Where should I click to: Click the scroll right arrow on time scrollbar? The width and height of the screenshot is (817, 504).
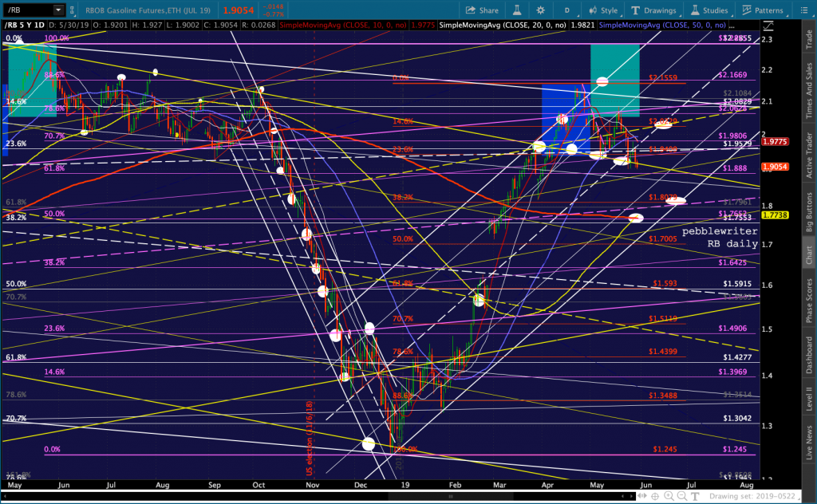click(630, 496)
